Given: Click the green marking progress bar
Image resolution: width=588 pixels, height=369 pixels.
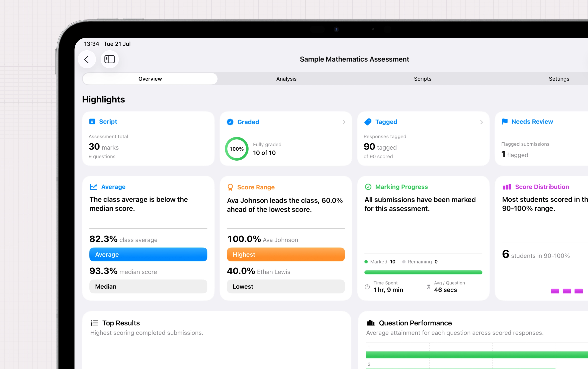Looking at the screenshot, I should tap(423, 272).
